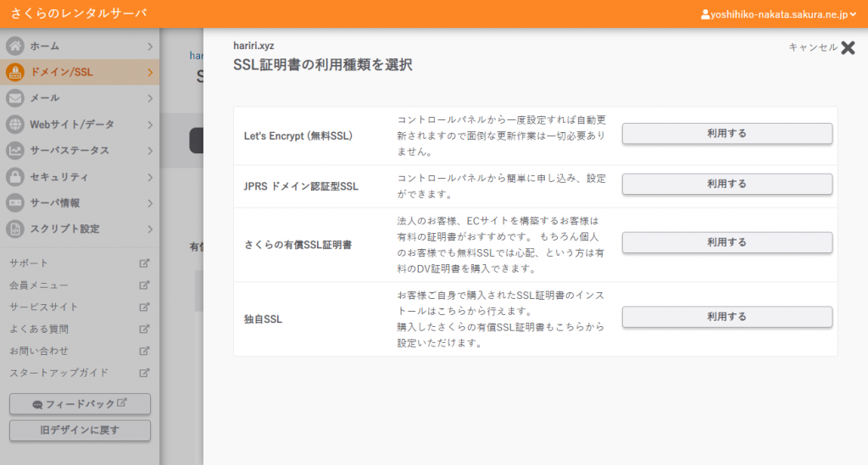The height and width of the screenshot is (465, 868).
Task: Click the script settings document icon
Action: coord(15,229)
